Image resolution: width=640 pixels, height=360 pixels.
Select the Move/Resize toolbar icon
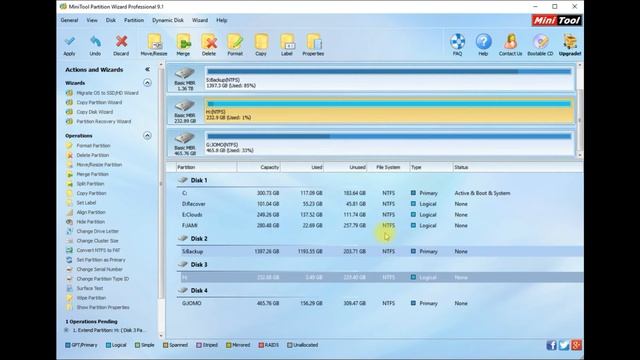click(154, 42)
